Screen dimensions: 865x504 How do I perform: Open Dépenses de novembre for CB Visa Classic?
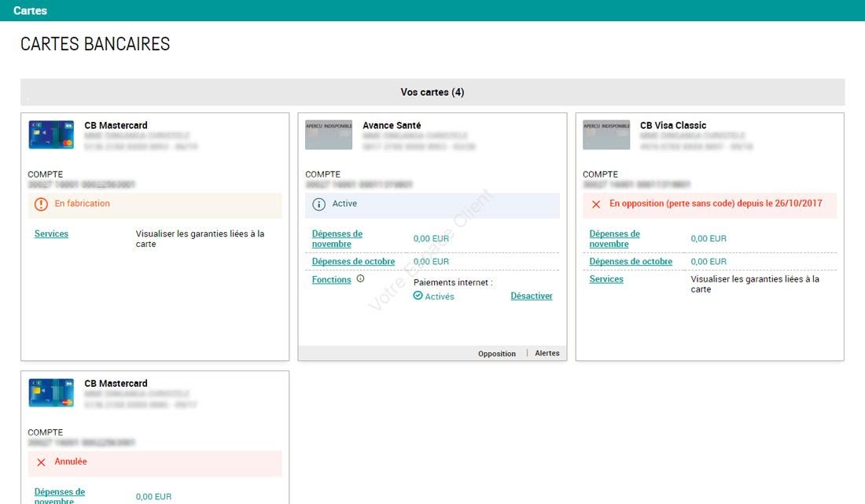click(x=615, y=239)
